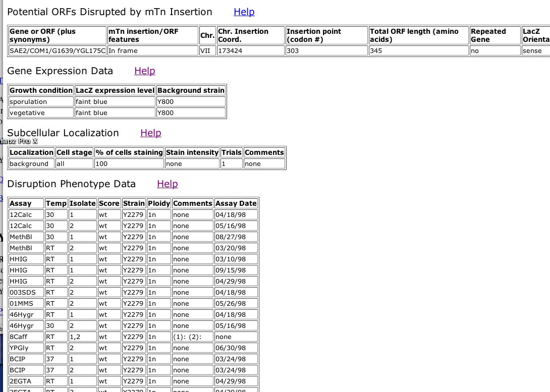Open the Subcellular Localization Help link
The height and width of the screenshot is (392, 550).
point(150,133)
